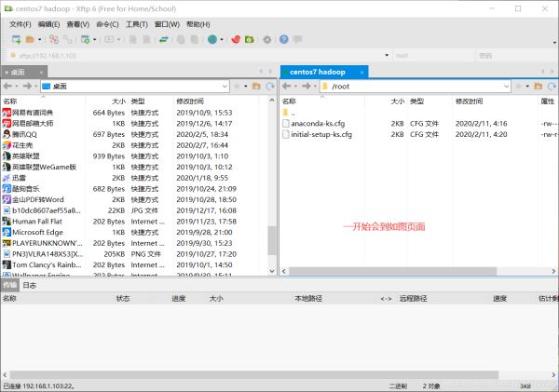Select anaconda-ks.cfg in remote pane

click(320, 123)
